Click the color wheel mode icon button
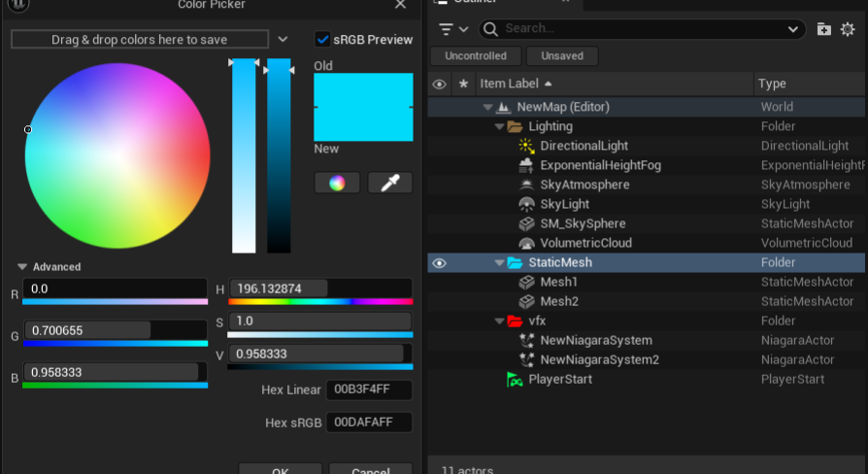868x474 pixels. pos(337,183)
